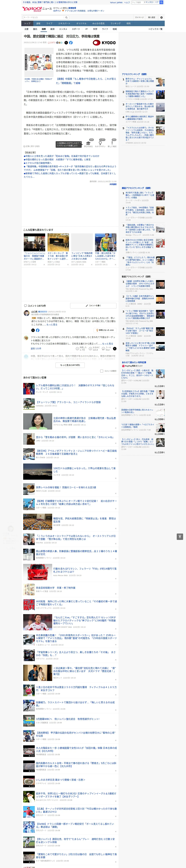Open the article photo of leaders
Image resolution: width=186 pixels, height=868 pixels.
coord(39,62)
